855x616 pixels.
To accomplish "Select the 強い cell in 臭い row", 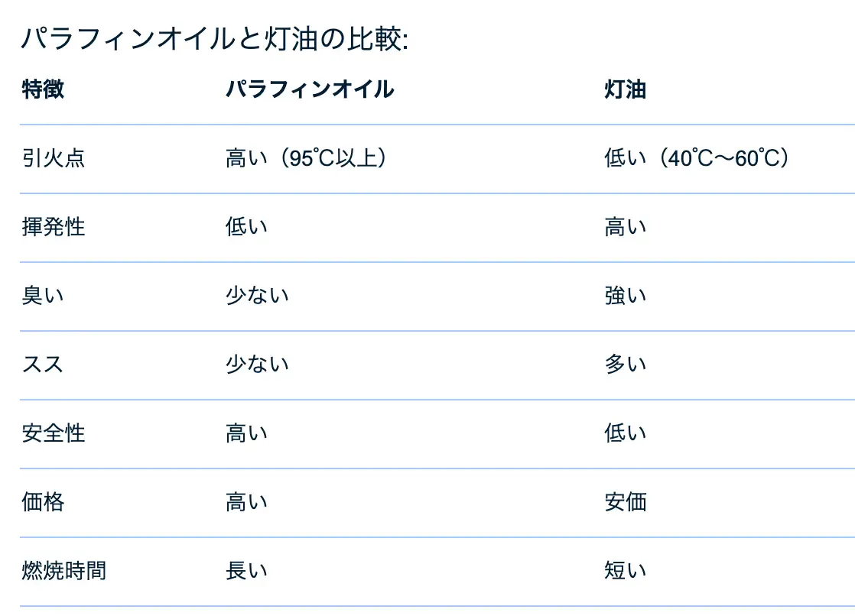I will point(625,296).
